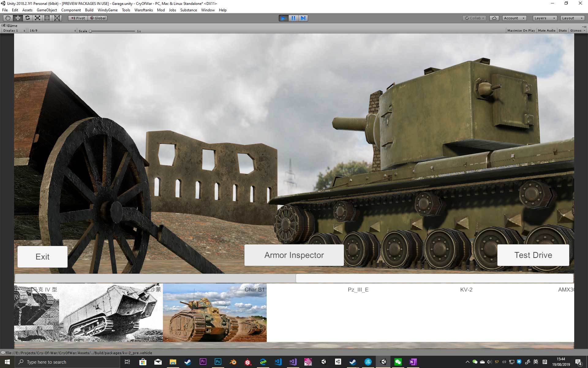
Task: Open the Gizmos dropdown arrow
Action: (584, 31)
